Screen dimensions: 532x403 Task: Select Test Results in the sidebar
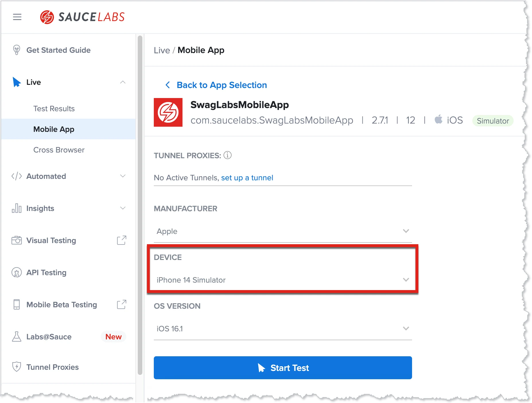point(54,109)
